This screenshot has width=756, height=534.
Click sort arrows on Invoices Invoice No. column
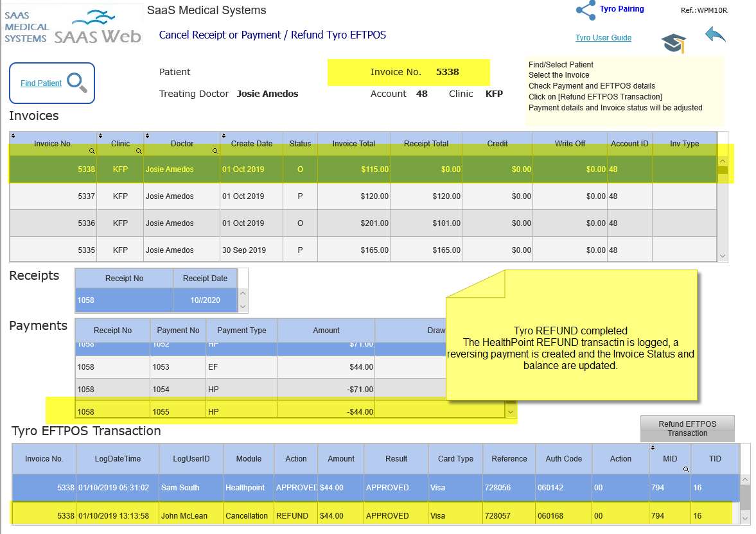click(x=13, y=136)
